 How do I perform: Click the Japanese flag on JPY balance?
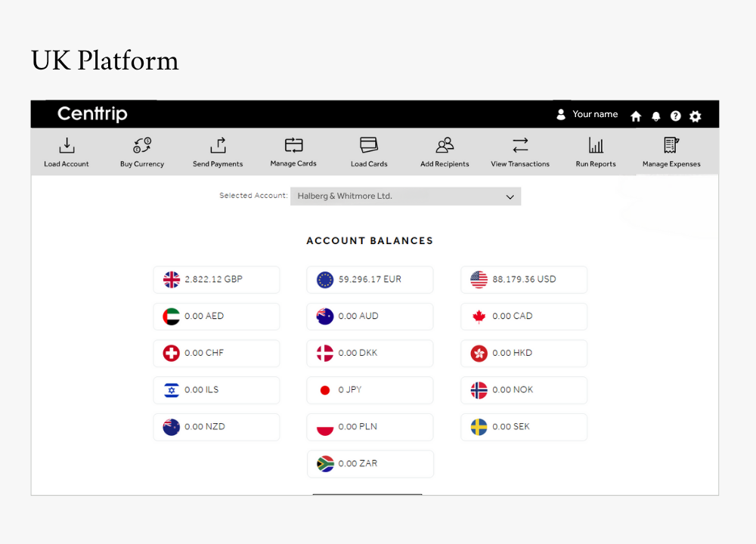325,390
